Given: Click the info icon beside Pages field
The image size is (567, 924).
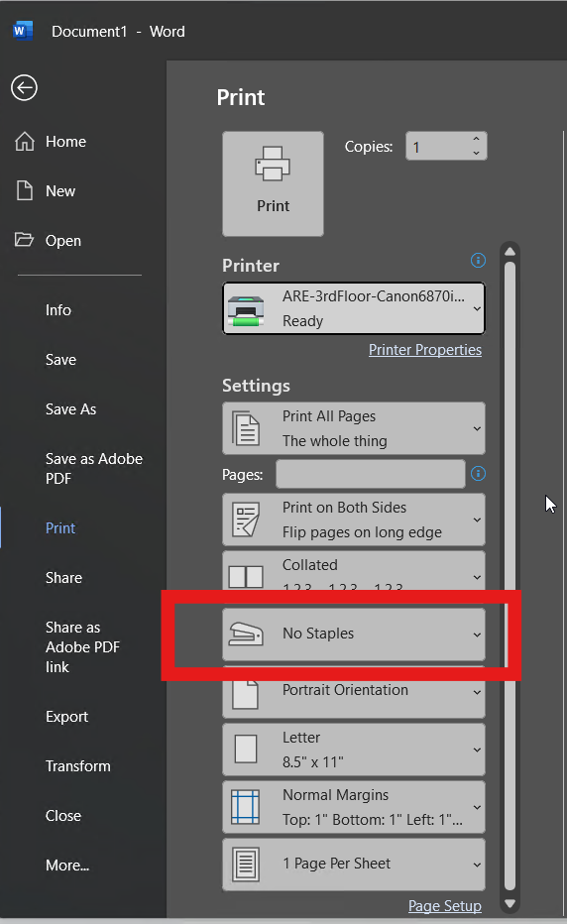Looking at the screenshot, I should point(478,473).
